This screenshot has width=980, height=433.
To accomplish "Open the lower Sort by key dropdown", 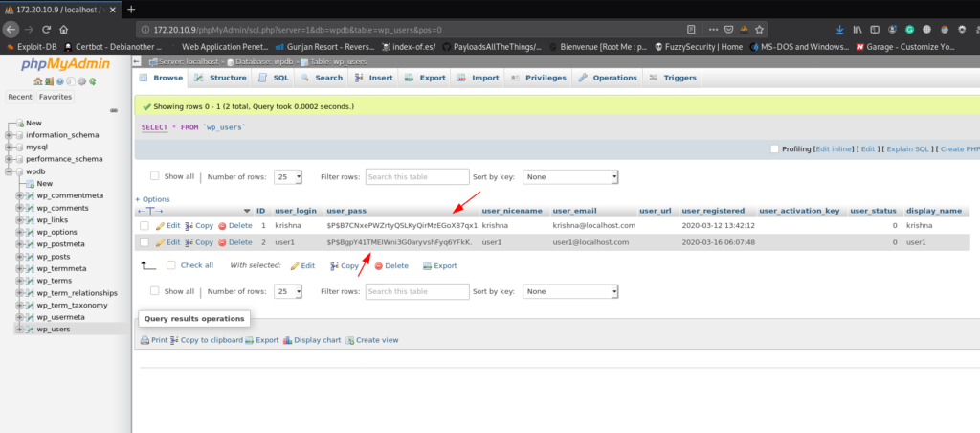I will 570,291.
